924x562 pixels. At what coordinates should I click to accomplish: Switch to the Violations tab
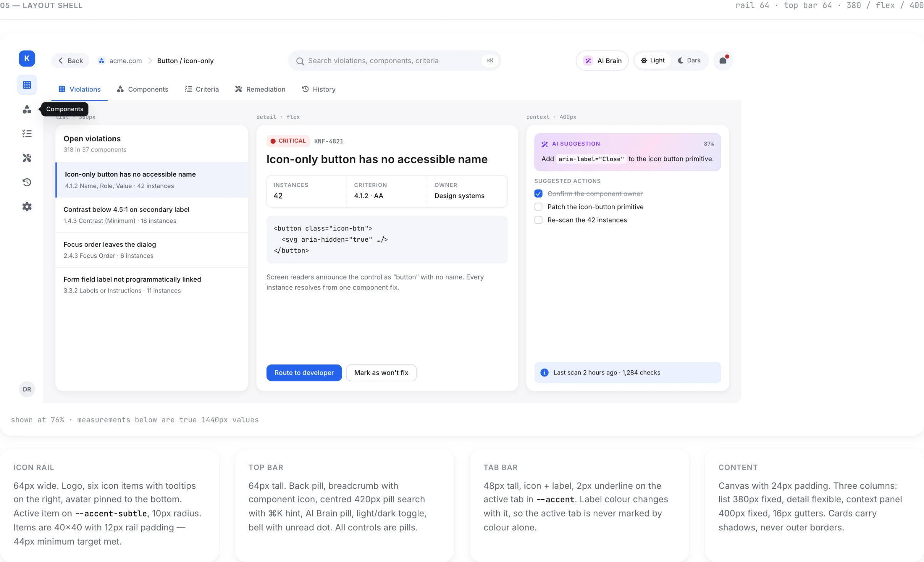(79, 89)
